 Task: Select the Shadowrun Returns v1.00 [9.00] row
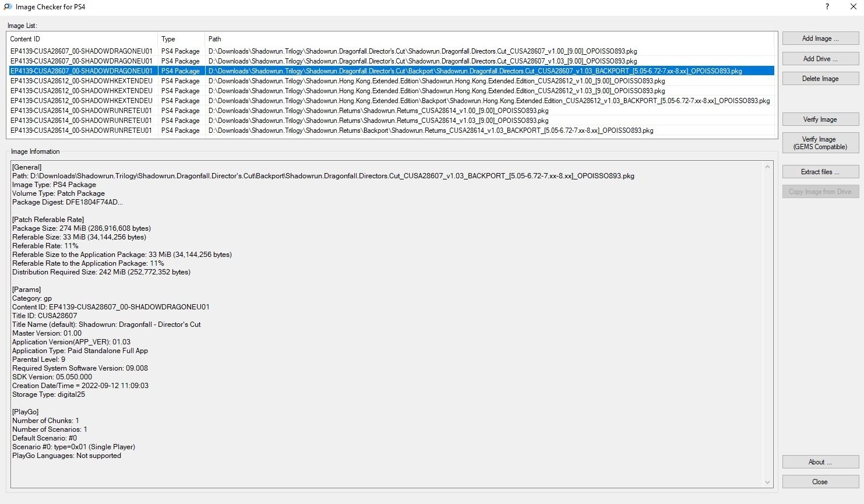coord(390,111)
